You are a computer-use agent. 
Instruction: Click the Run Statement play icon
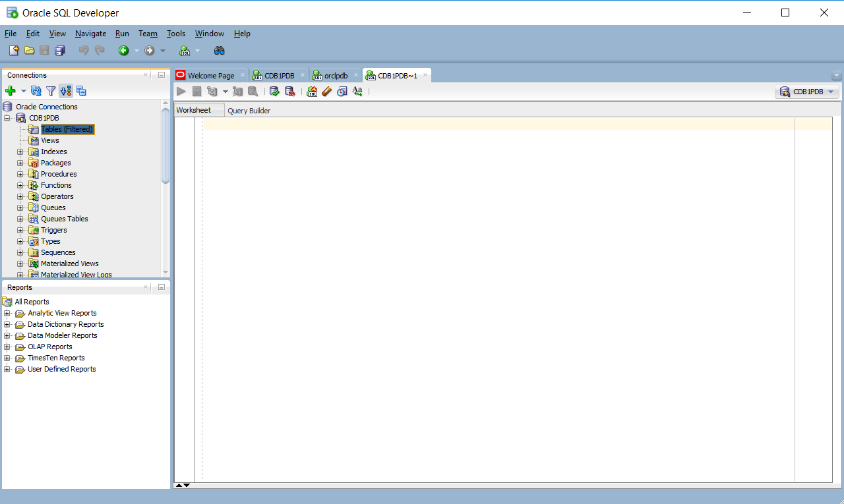181,92
